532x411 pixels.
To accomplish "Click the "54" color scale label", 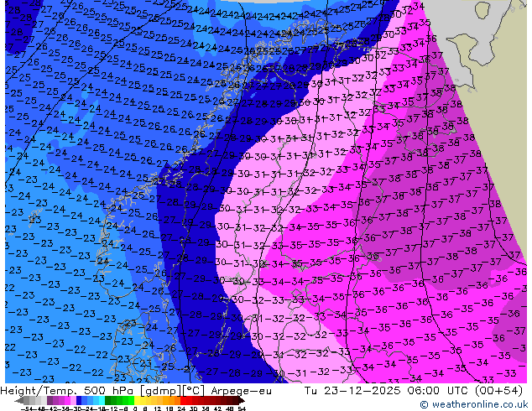I will (241, 408).
